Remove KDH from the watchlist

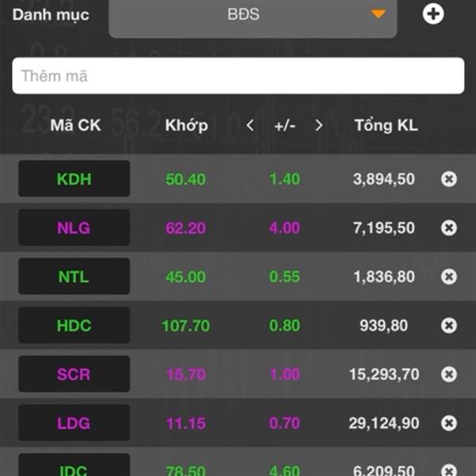pyautogui.click(x=449, y=178)
